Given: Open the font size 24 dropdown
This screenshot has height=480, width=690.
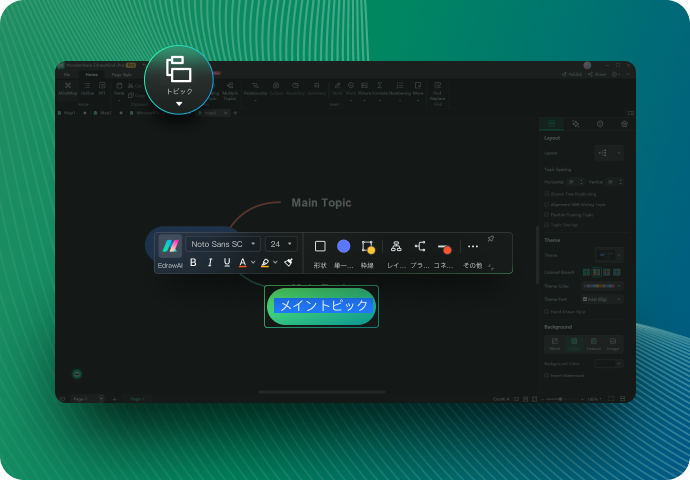Looking at the screenshot, I should coord(281,244).
